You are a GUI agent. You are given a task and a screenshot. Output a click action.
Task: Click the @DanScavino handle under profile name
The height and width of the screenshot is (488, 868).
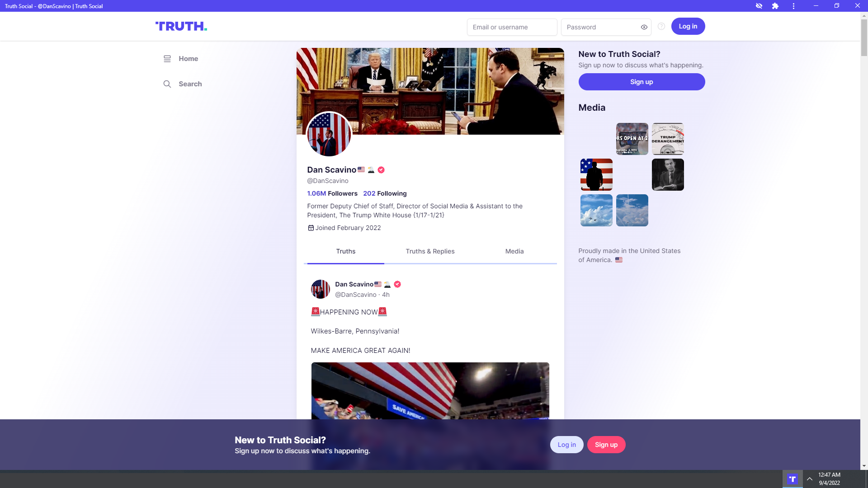tap(328, 181)
